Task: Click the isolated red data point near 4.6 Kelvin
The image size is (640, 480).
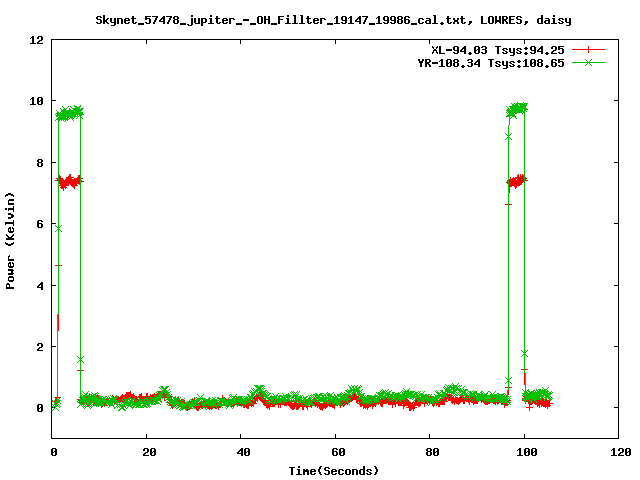Action: click(58, 266)
